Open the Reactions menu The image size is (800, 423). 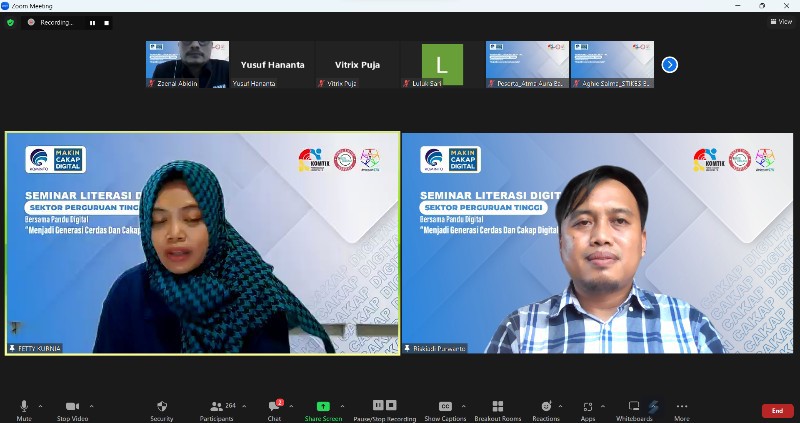[546, 408]
